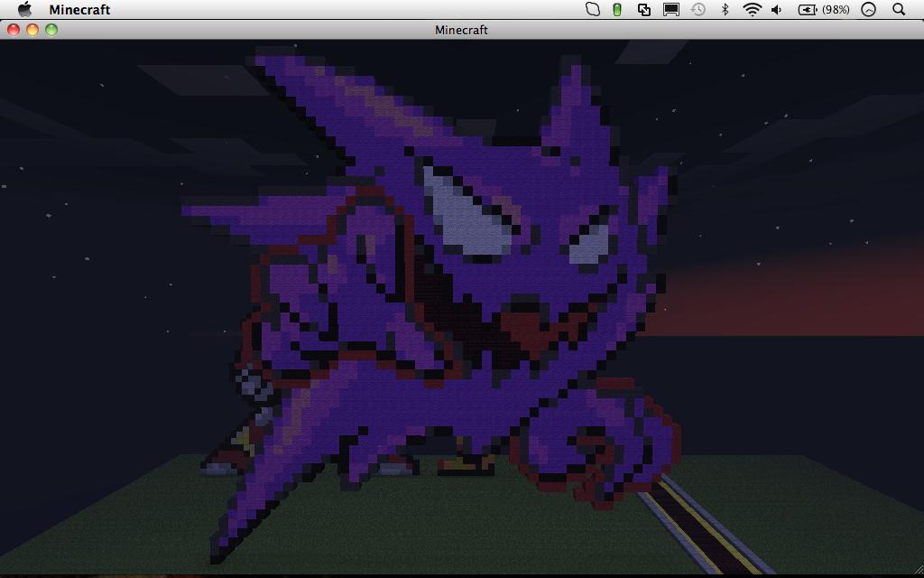Viewport: 924px width, 578px height.
Task: Open the displays monitor menu icon
Action: coord(670,9)
